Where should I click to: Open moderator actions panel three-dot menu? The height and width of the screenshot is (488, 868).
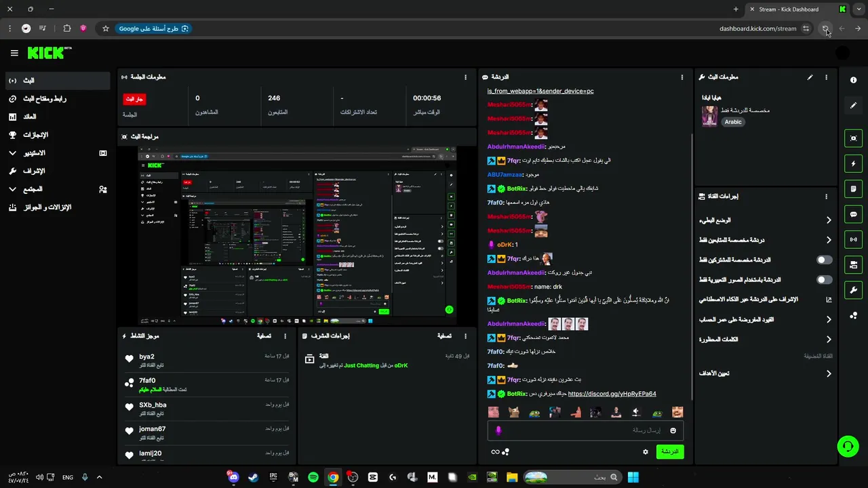(x=465, y=336)
